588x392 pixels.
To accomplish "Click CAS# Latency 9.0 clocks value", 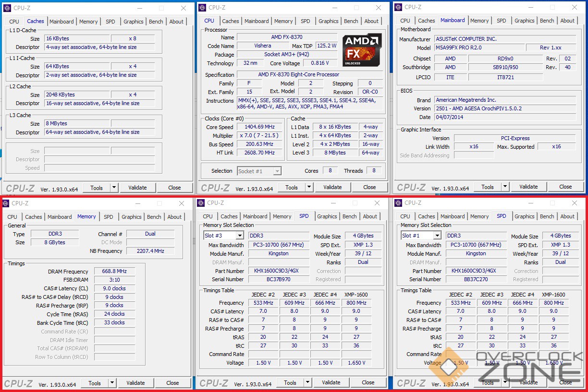I will [114, 288].
